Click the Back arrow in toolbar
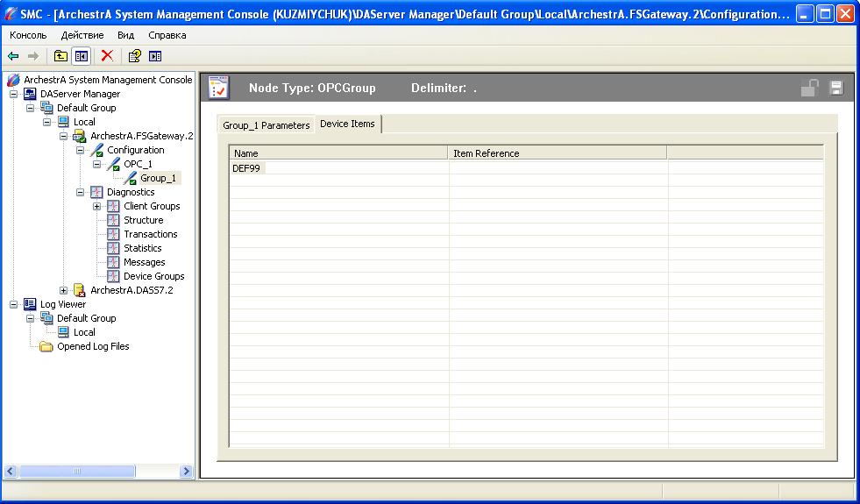 13,56
